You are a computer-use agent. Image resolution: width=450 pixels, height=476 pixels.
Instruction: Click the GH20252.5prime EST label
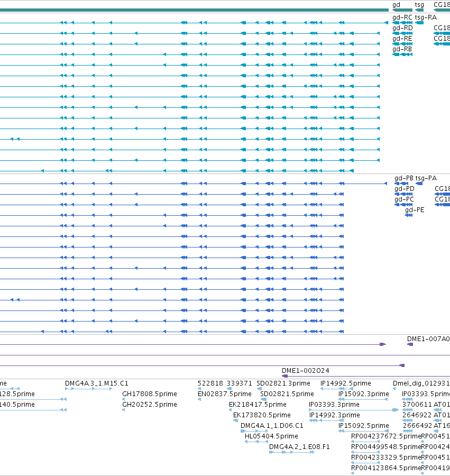[x=150, y=405]
